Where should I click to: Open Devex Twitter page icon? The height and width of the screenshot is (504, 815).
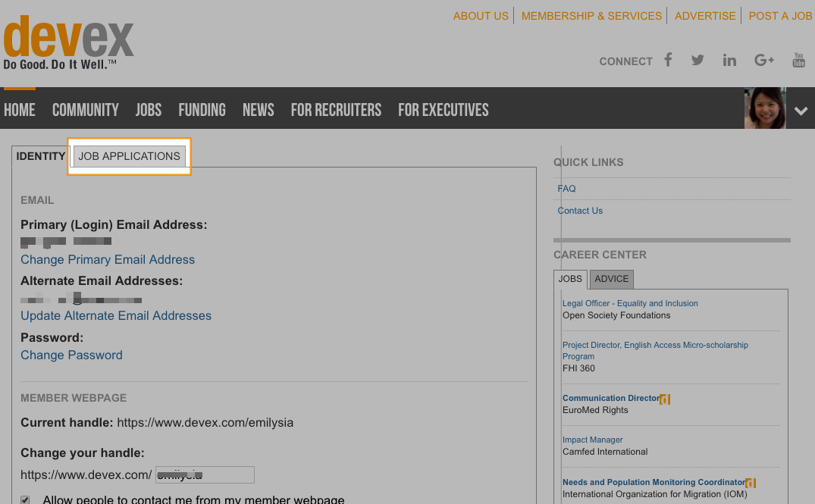697,61
